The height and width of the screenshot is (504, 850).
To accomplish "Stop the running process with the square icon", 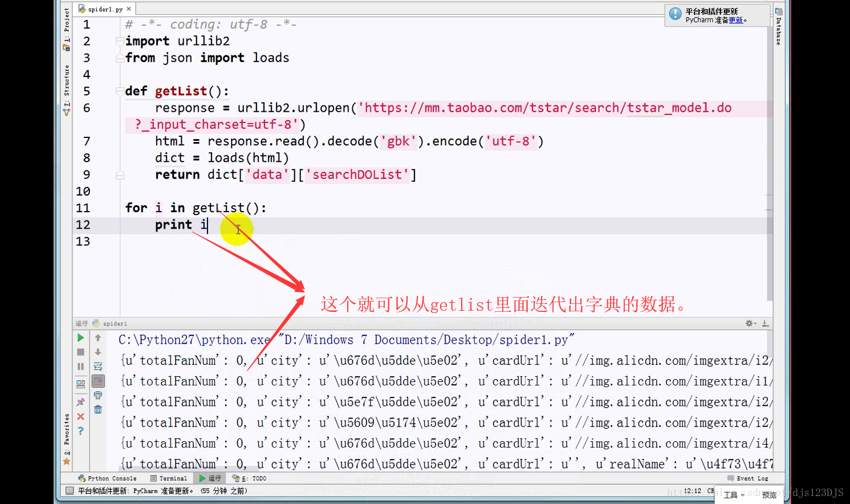I will click(x=80, y=352).
